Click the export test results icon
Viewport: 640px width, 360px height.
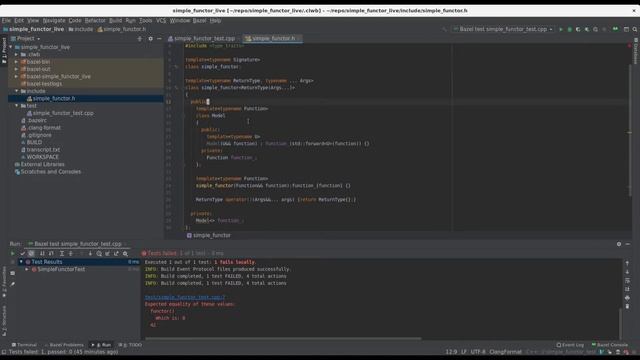coord(116,253)
